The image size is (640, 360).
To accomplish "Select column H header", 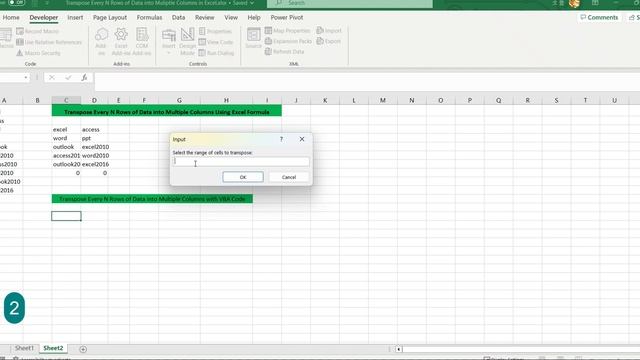I will click(x=226, y=100).
